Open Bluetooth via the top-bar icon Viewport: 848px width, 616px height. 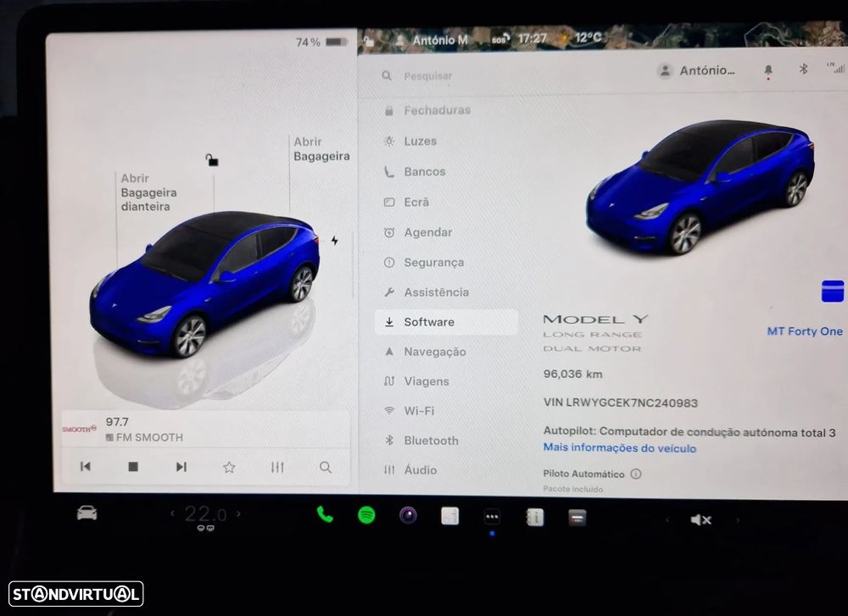pos(804,69)
